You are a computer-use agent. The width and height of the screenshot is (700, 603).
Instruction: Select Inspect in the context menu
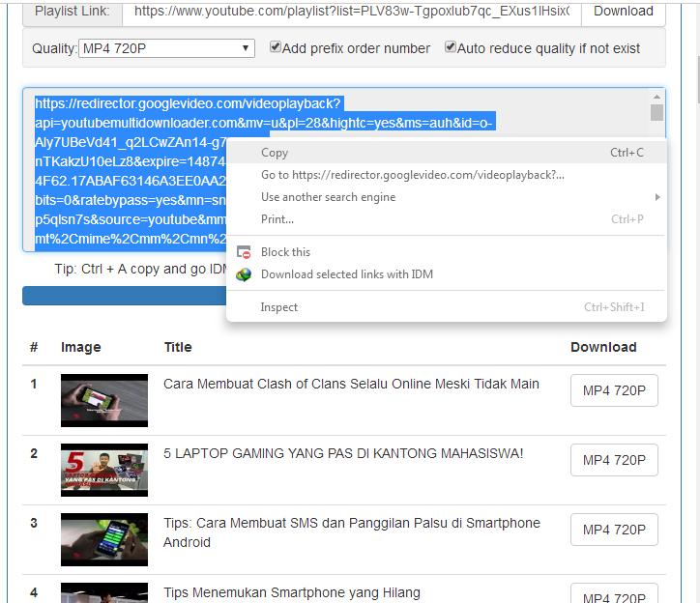pos(279,307)
